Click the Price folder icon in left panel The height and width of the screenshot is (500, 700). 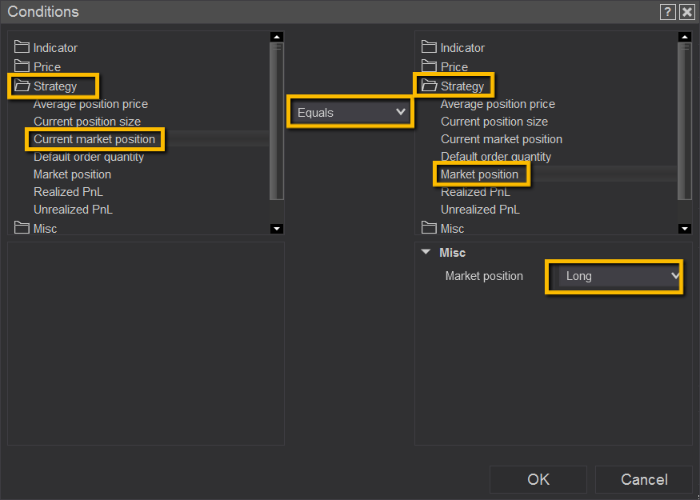[22, 66]
